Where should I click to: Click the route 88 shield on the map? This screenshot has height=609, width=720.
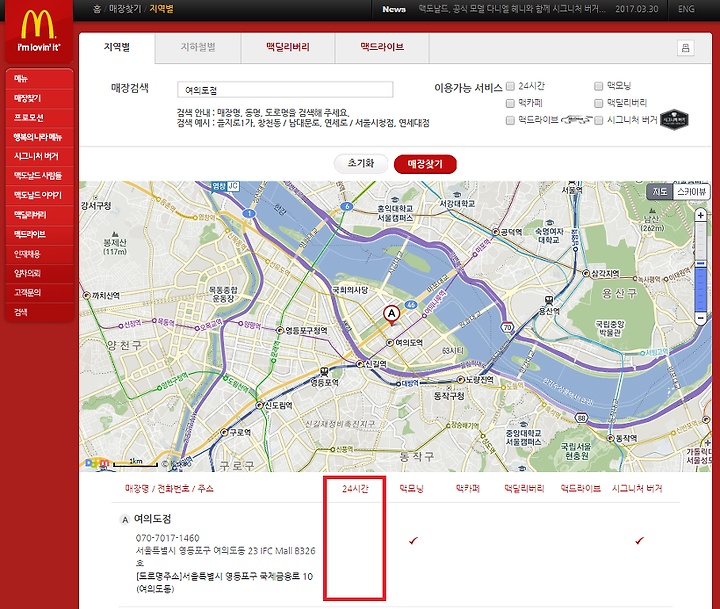click(581, 418)
